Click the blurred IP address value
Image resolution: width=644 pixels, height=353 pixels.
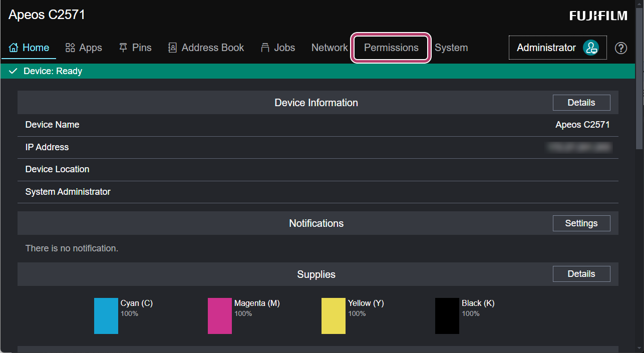[x=579, y=147]
